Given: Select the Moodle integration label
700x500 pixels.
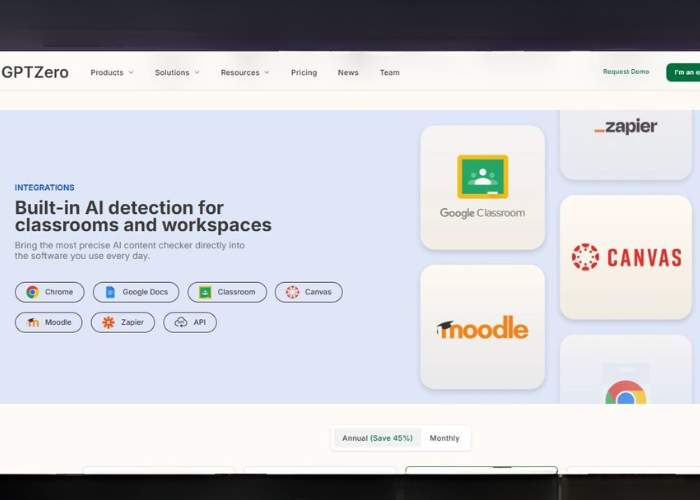Looking at the screenshot, I should 58,322.
